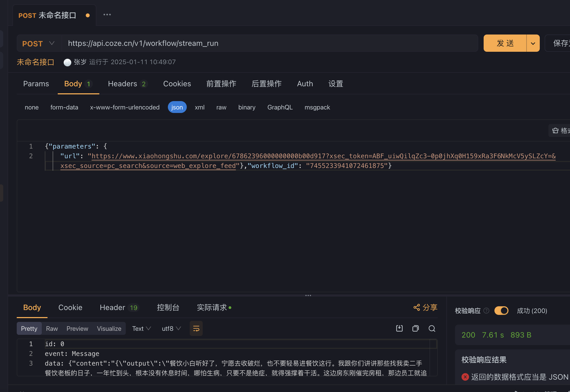
Task: Switch response view to Raw
Action: [x=52, y=328]
